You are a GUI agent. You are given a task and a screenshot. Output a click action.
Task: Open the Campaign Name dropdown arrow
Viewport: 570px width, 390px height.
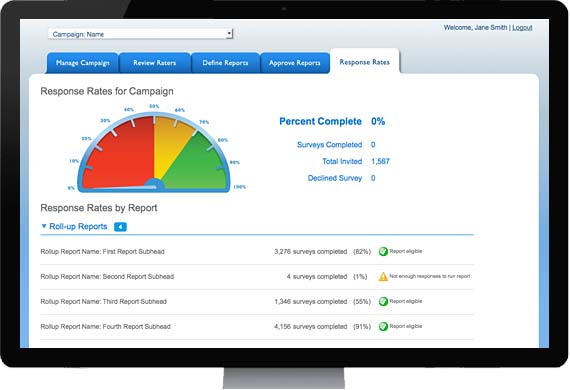coord(229,33)
